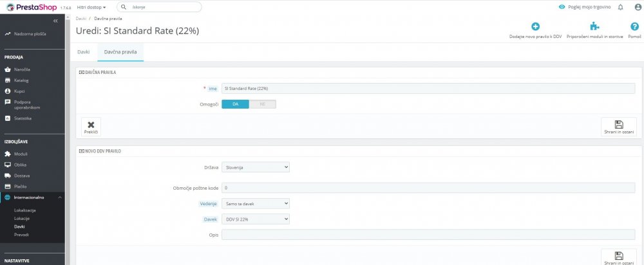This screenshot has height=265, width=644.
Task: Open Kupci person icon
Action: click(x=7, y=91)
